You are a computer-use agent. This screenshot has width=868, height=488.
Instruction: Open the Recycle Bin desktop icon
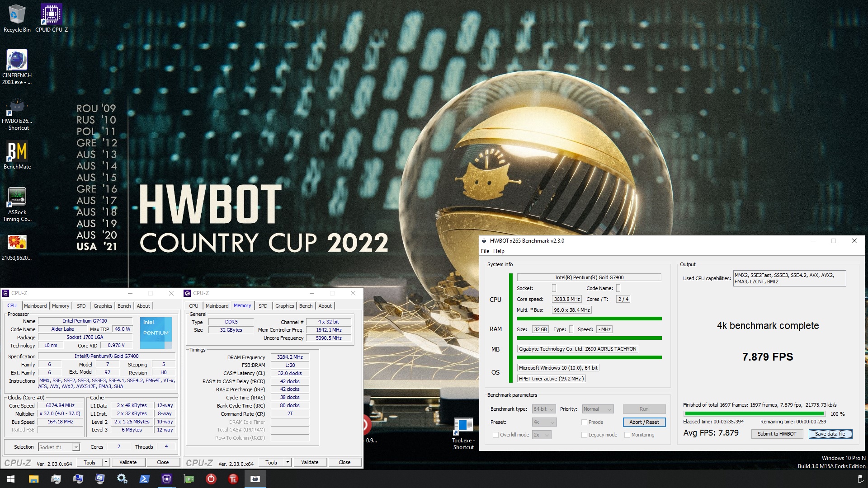point(17,18)
